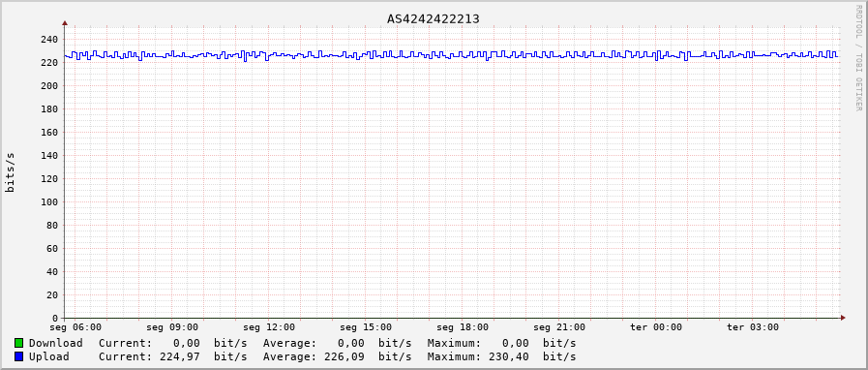Image resolution: width=868 pixels, height=370 pixels.
Task: Click the red arrow ending the x-axis
Action: point(843,318)
